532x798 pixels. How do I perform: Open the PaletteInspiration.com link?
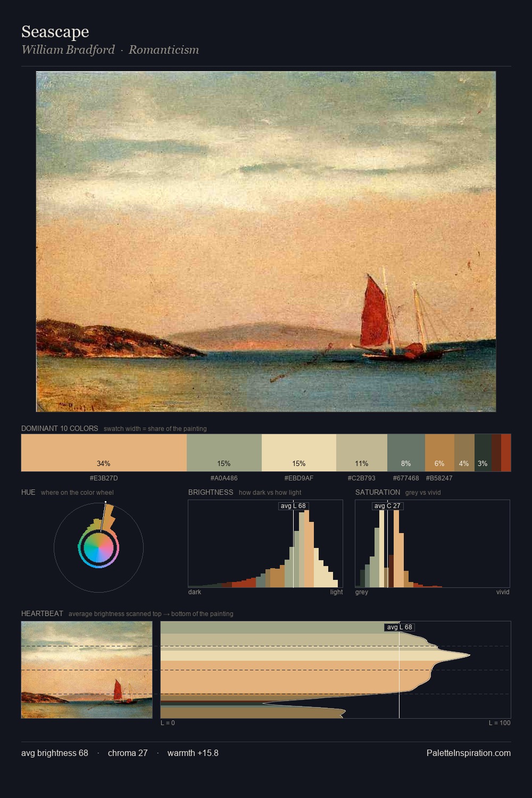coord(469,753)
